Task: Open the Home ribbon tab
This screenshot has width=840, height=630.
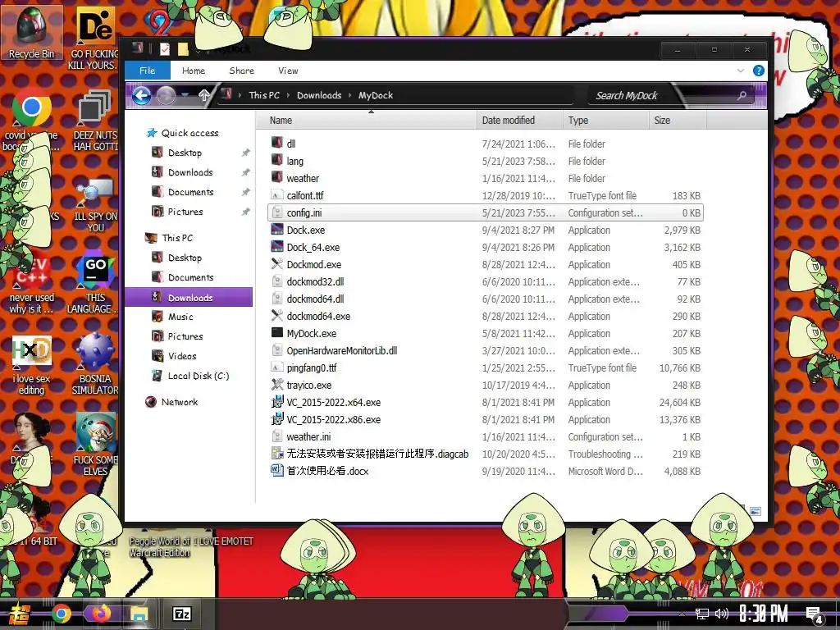Action: [x=194, y=71]
